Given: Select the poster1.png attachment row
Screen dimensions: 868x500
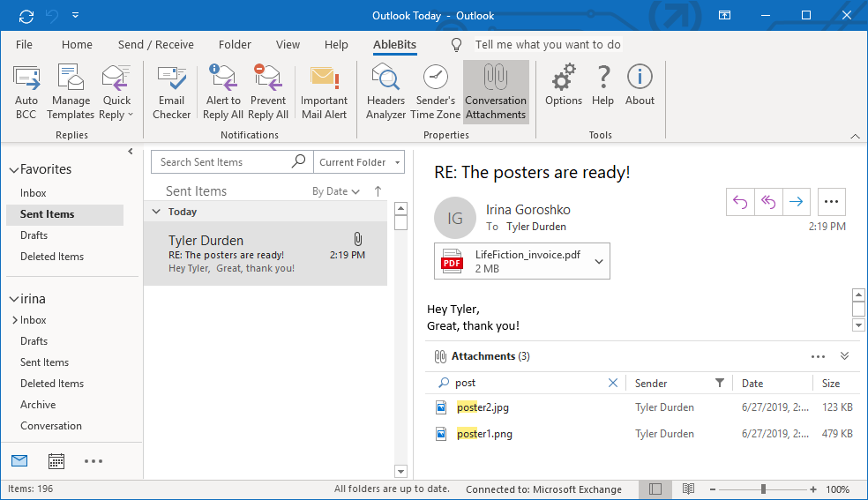Looking at the screenshot, I should click(643, 434).
